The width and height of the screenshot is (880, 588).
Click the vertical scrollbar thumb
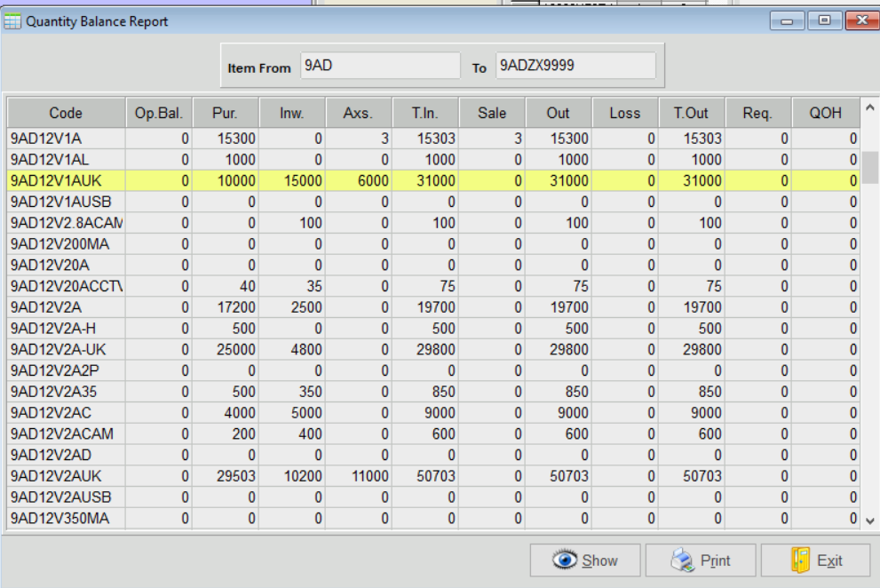[x=870, y=166]
